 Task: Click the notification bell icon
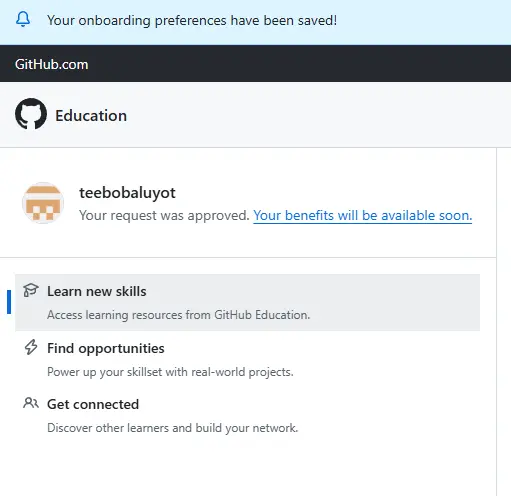(23, 20)
